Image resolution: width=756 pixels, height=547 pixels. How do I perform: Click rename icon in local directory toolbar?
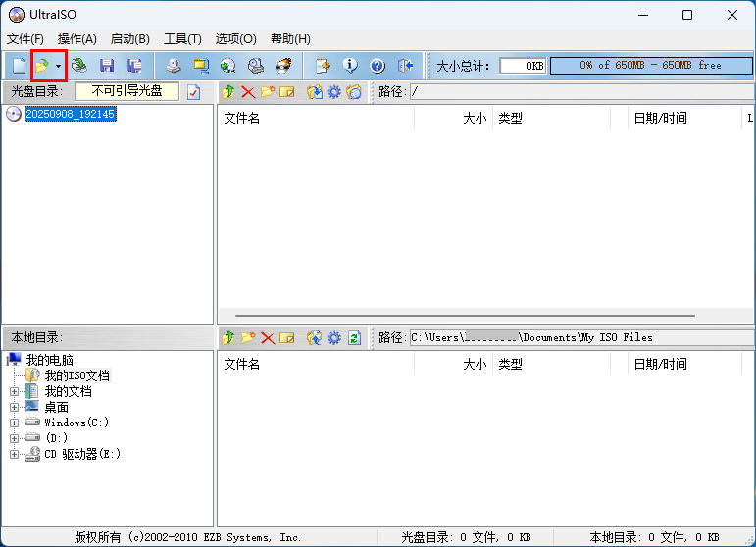tap(287, 338)
